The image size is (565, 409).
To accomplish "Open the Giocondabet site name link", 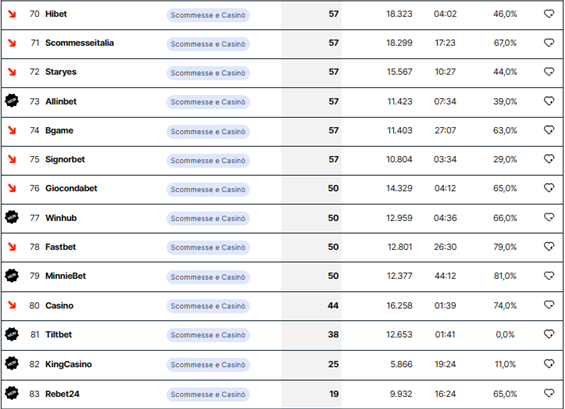I will click(x=71, y=188).
